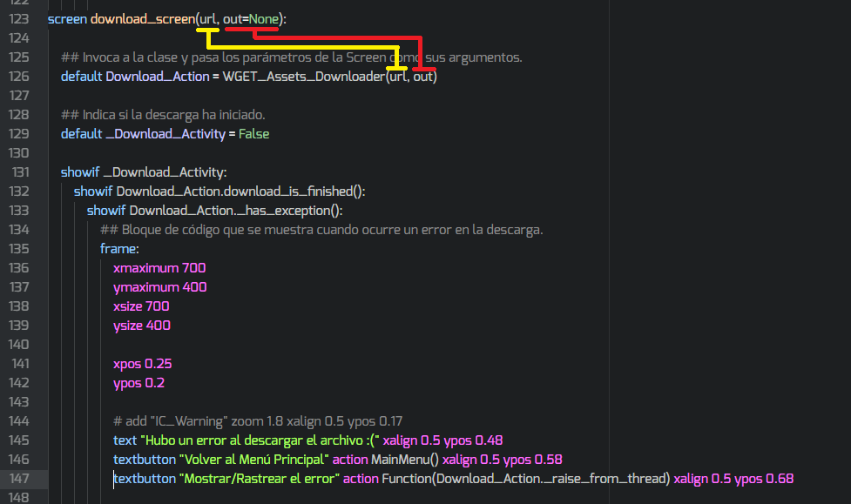Click line number 123 in the gutter

coord(19,18)
